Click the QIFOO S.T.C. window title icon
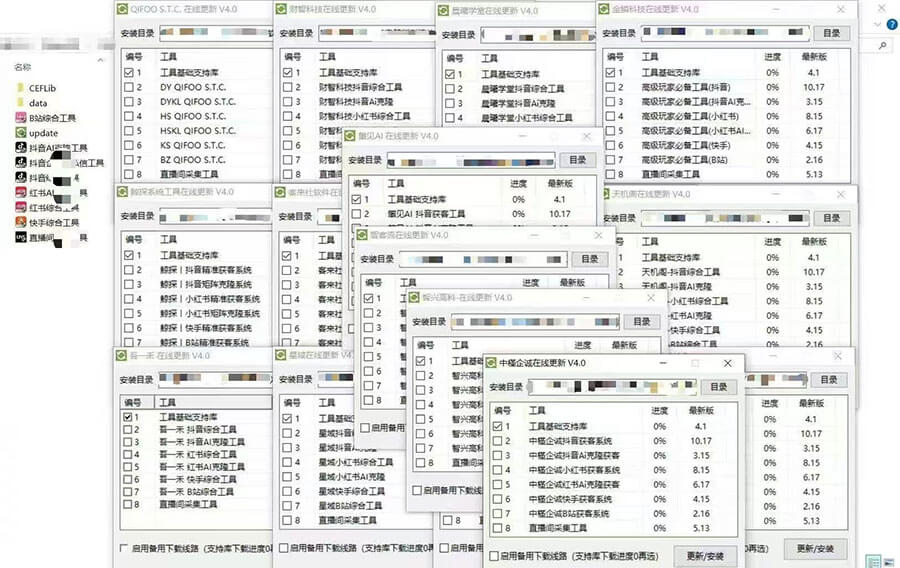 point(122,9)
